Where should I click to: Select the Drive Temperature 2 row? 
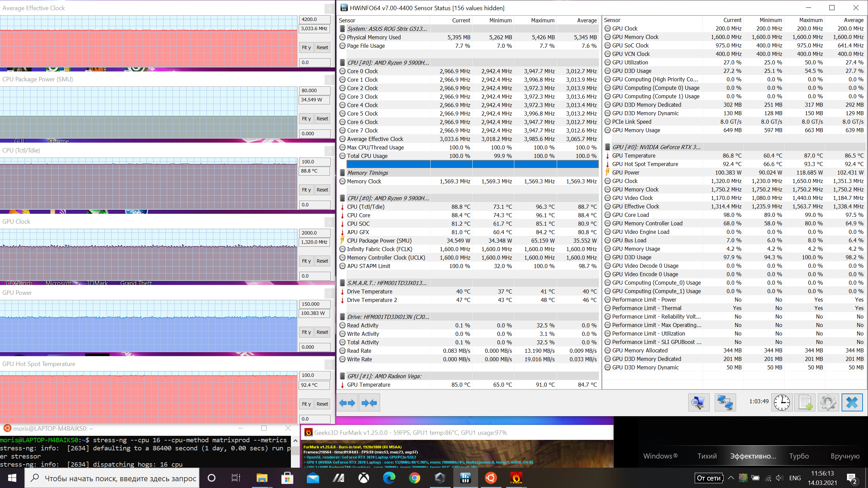pos(469,300)
